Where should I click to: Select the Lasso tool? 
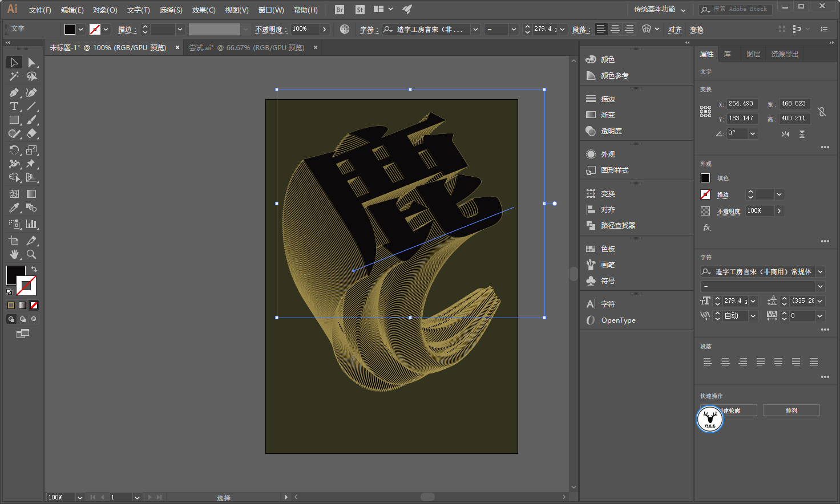[31, 76]
